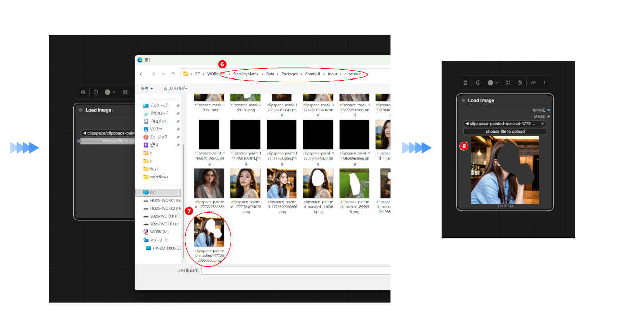Click the gray color circle in the right toolbar
644x317 pixels.
click(x=490, y=82)
